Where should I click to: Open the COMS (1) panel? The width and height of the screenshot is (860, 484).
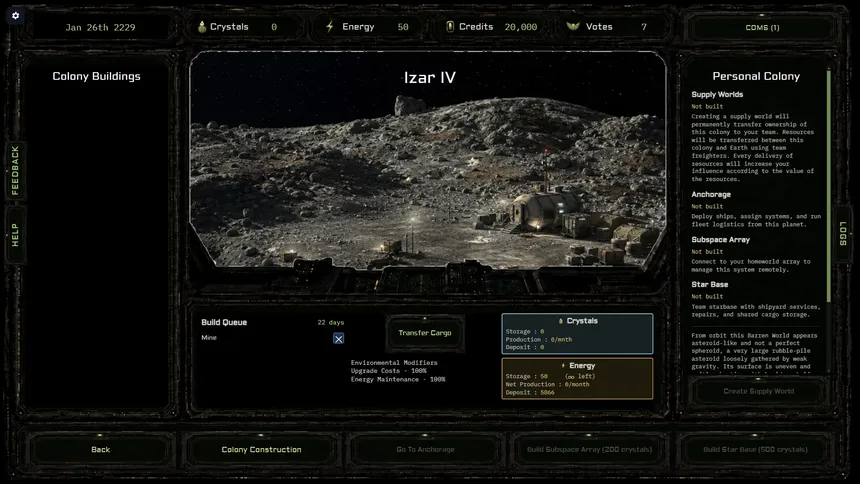point(762,27)
